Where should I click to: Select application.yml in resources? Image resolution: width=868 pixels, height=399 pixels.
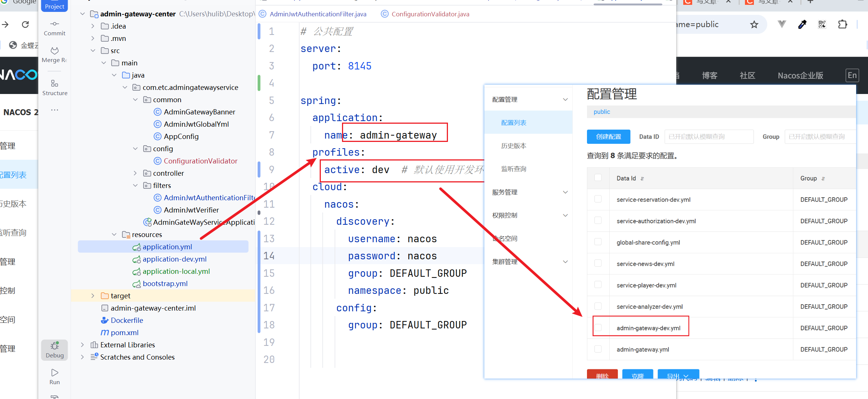(167, 247)
